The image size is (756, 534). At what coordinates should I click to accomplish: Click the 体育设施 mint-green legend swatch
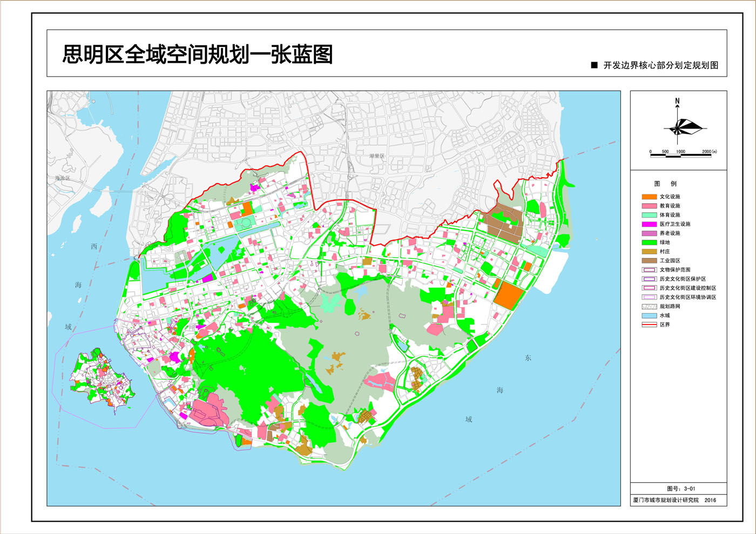point(649,215)
